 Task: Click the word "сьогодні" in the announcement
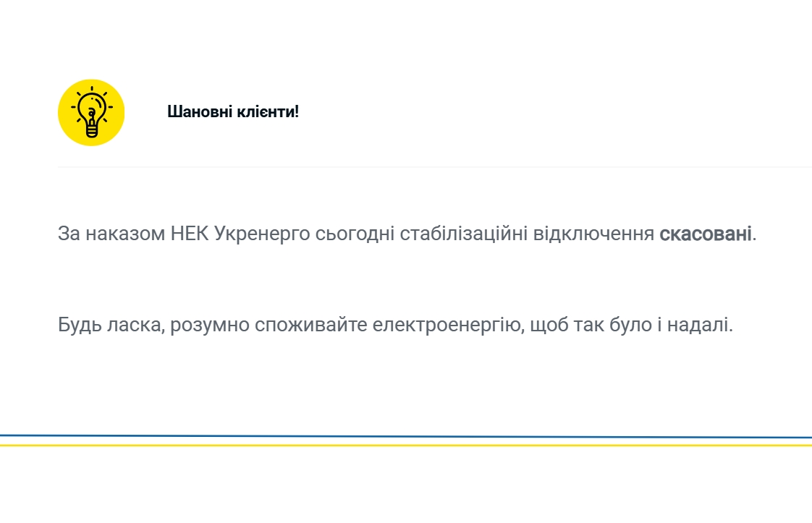(x=355, y=234)
